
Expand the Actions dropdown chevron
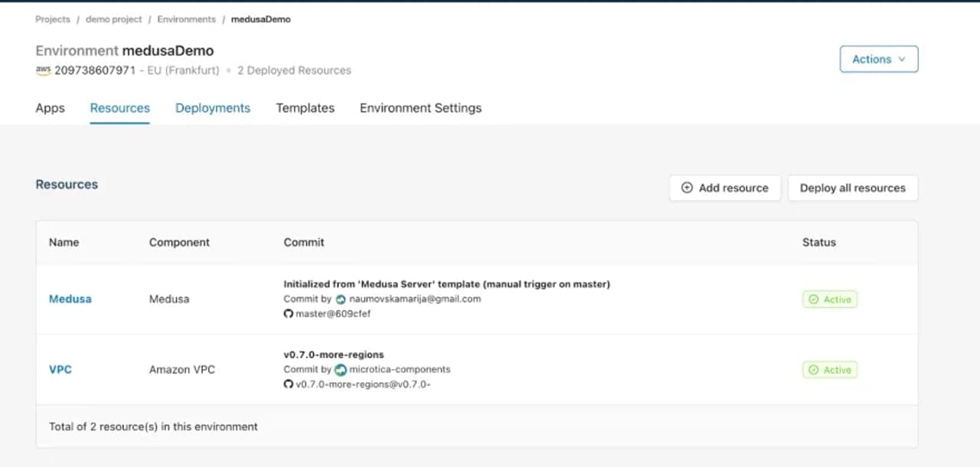click(901, 59)
